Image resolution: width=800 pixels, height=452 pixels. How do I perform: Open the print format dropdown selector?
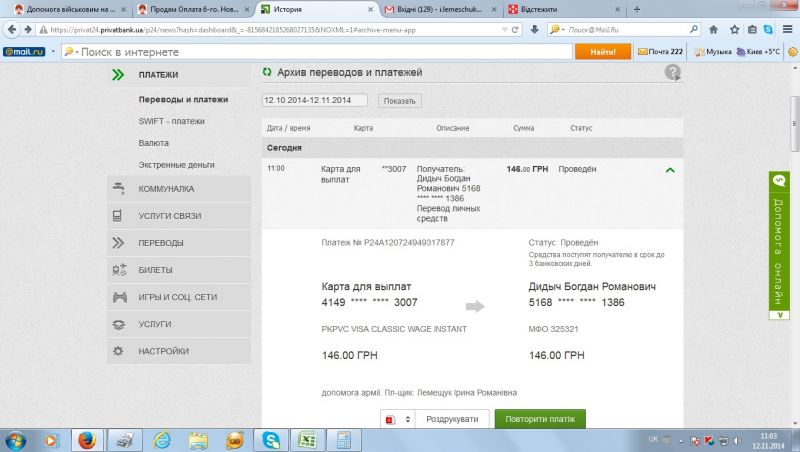click(x=397, y=419)
